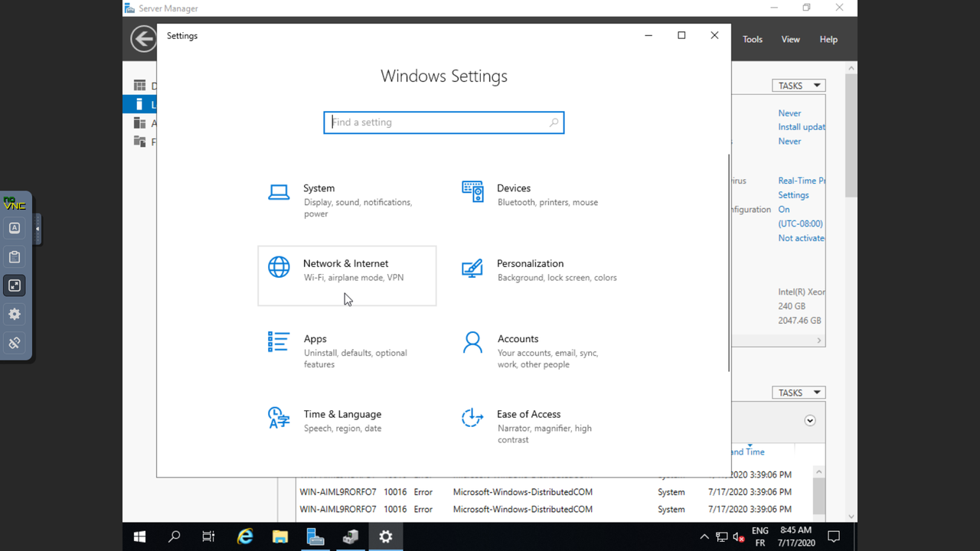
Task: Open File Explorer from taskbar
Action: tap(280, 537)
